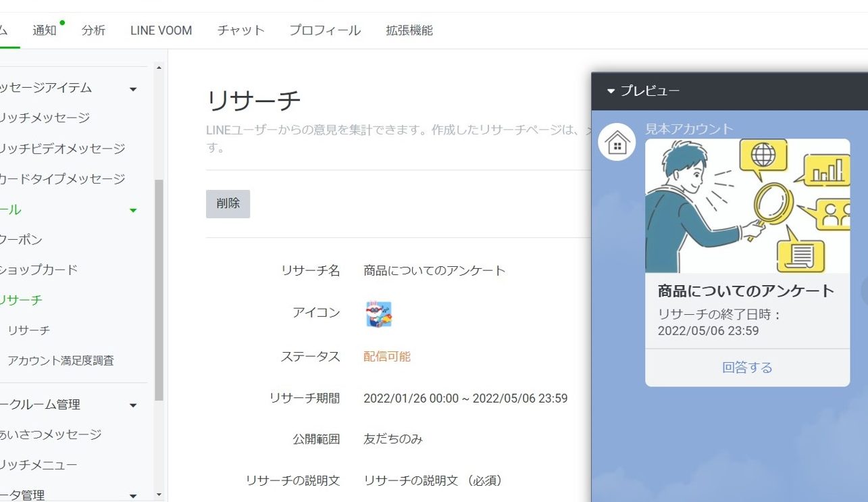
Task: Click the preview card illustration image
Action: pos(747,206)
